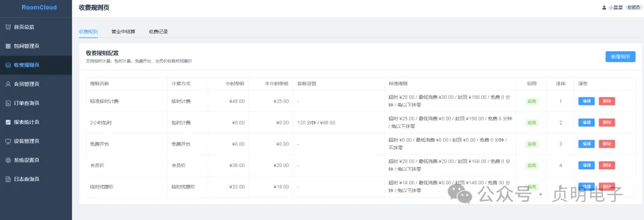The width and height of the screenshot is (644, 220).
Task: Click the 收费规则配置 section heading
Action: (103, 53)
